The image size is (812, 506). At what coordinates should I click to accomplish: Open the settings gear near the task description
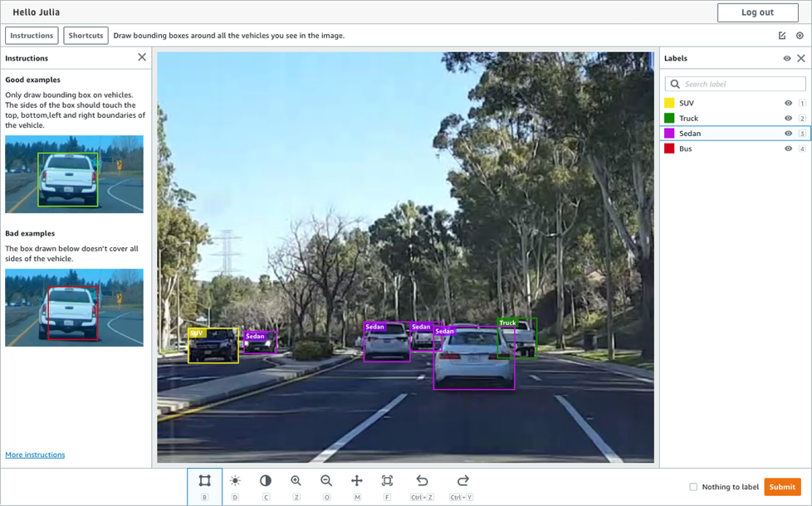pyautogui.click(x=800, y=36)
